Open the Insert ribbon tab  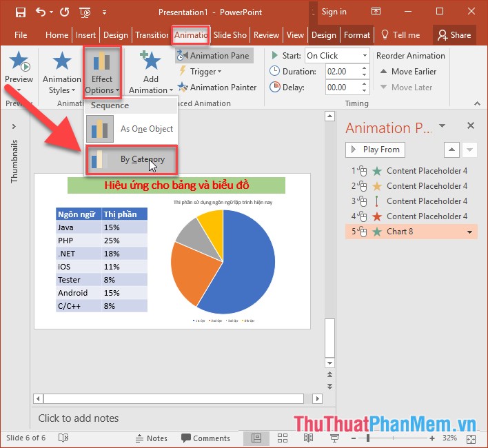tap(85, 35)
